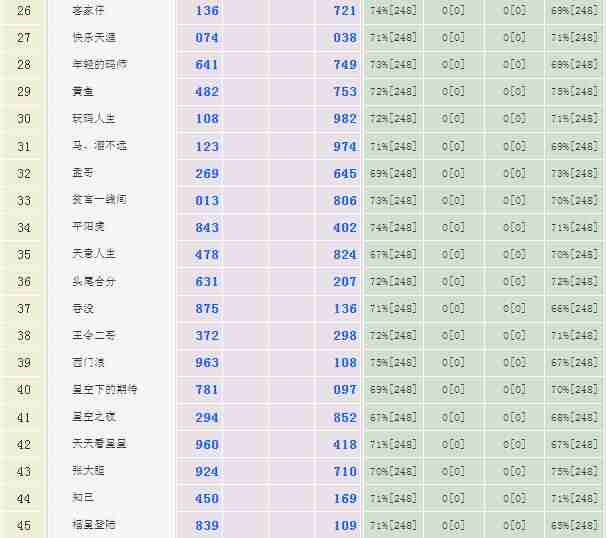The height and width of the screenshot is (538, 606).
Task: Select the 知己 entry in row 44
Action: pyautogui.click(x=82, y=497)
